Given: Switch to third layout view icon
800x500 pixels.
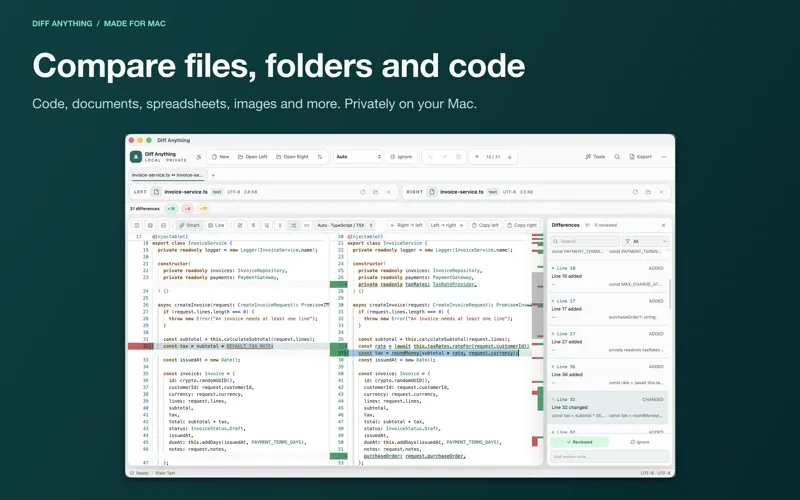Looking at the screenshot, I should point(163,225).
